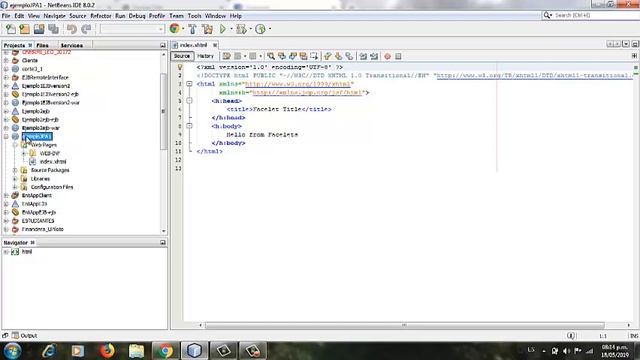Click the Toggle Rectangular Selection icon
This screenshot has height=360, width=640.
[x=314, y=56]
